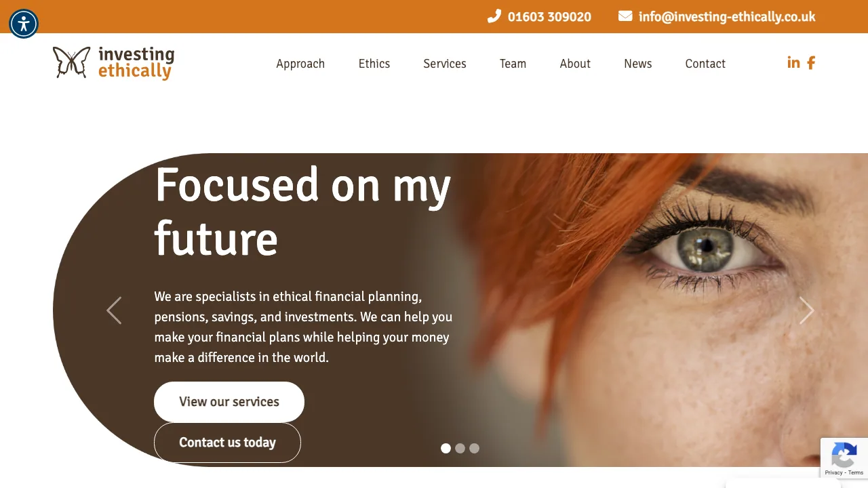868x488 pixels.
Task: Select the first carousel dot
Action: 446,448
